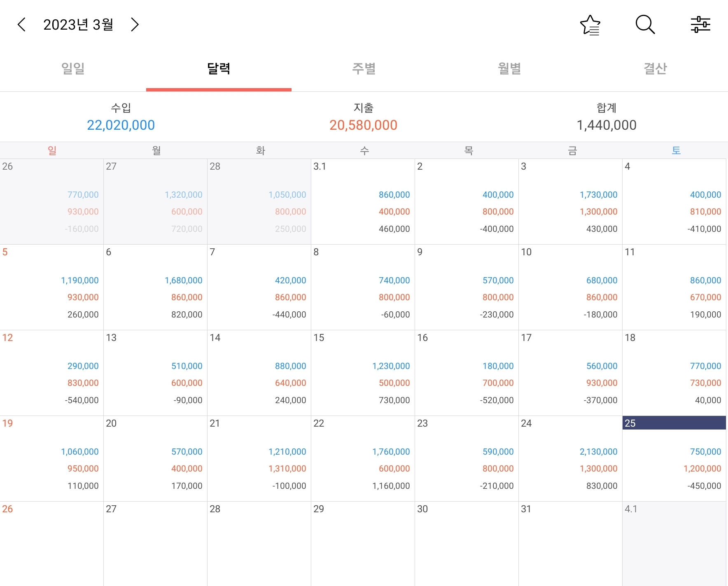
Task: Click balance 40,000 on day 18
Action: click(x=708, y=400)
